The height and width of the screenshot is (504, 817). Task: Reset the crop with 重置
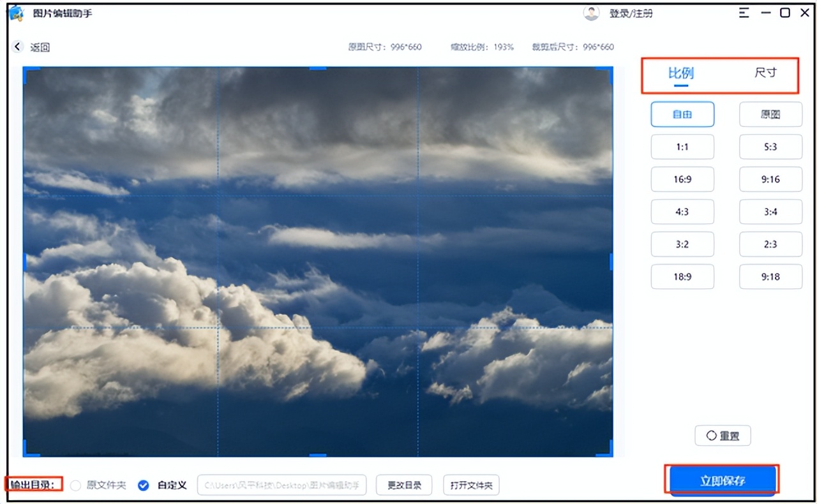coord(723,436)
